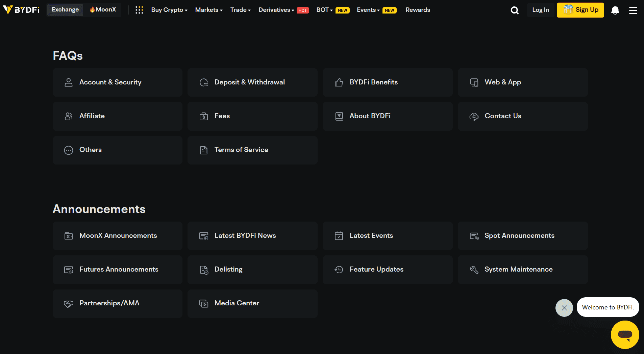
Task: Click the Deposit & Withdrawal icon
Action: pyautogui.click(x=204, y=82)
